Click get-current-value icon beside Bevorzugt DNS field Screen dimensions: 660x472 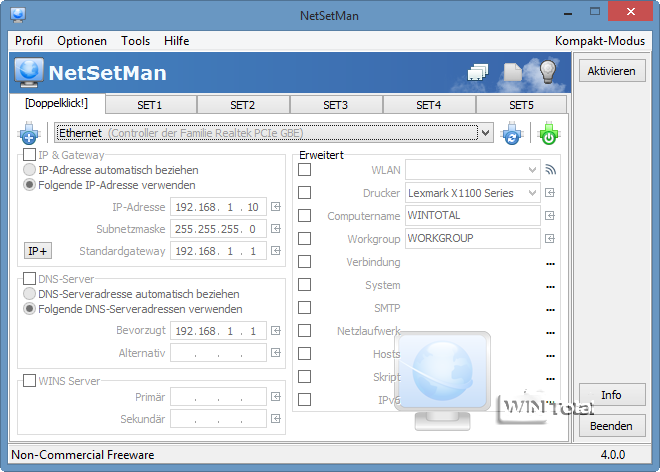pyautogui.click(x=276, y=331)
